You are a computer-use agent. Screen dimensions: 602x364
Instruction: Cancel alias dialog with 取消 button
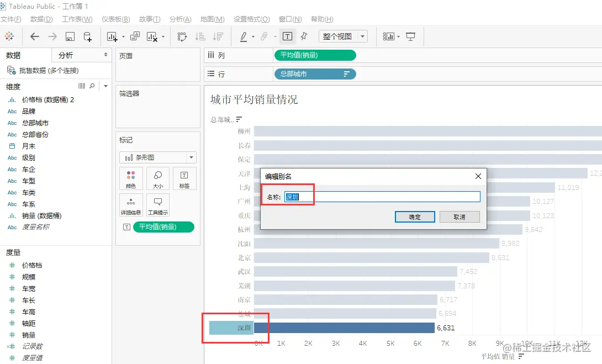(x=460, y=217)
